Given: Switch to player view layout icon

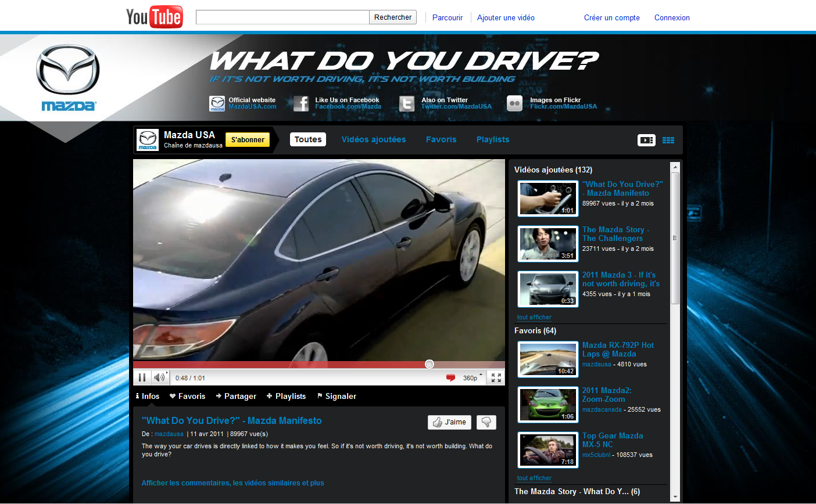Looking at the screenshot, I should (x=646, y=140).
